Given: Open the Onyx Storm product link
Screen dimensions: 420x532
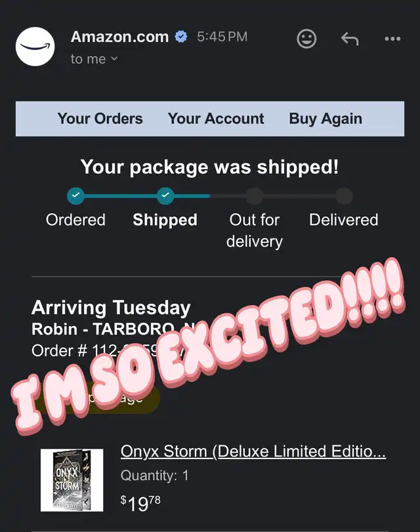Looking at the screenshot, I should [253, 451].
